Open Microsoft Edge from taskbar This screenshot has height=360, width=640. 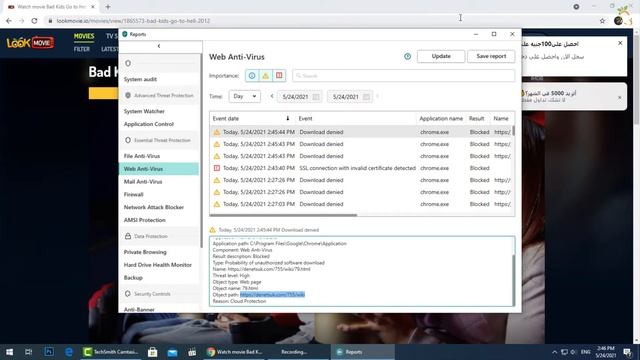[69, 351]
